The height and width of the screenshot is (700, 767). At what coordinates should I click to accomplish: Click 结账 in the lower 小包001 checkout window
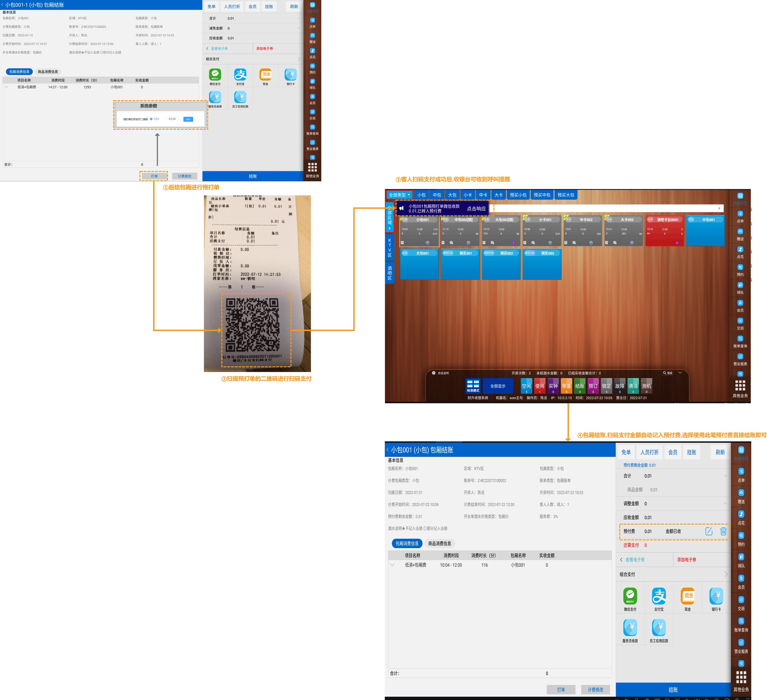click(673, 690)
